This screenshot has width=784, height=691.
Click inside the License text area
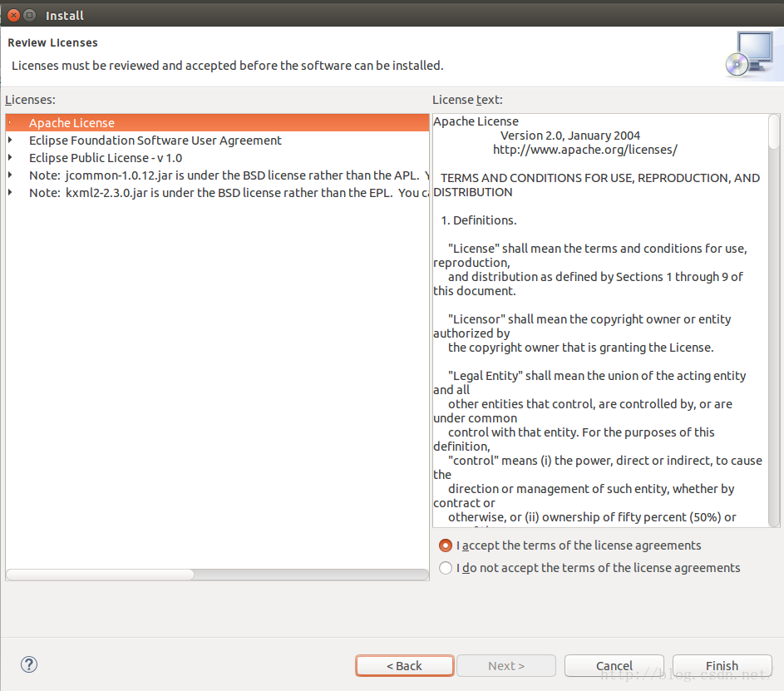point(600,320)
